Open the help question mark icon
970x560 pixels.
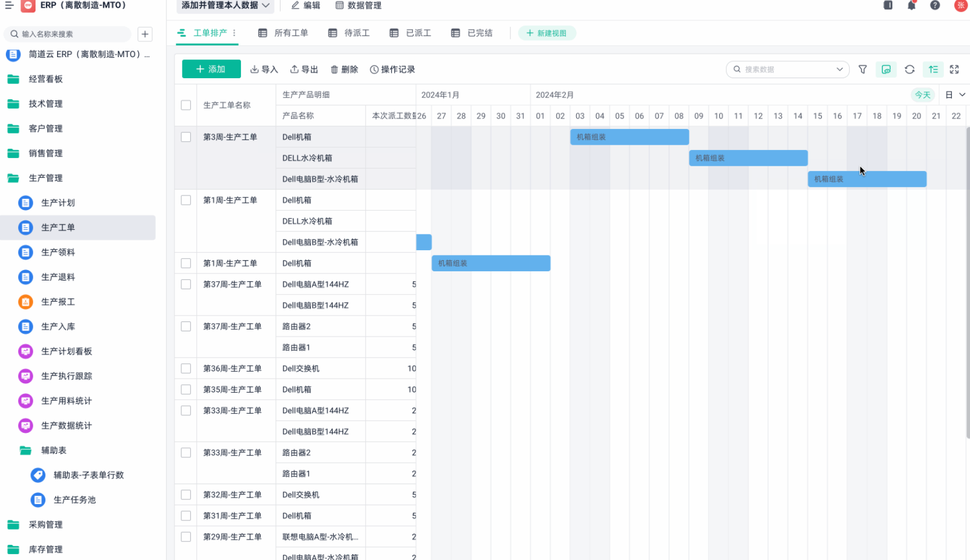coord(935,5)
